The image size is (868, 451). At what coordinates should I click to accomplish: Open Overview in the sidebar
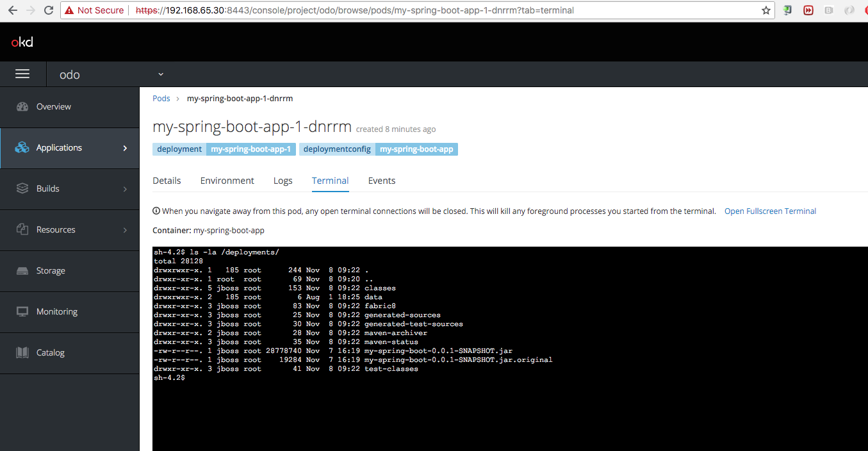pos(69,107)
